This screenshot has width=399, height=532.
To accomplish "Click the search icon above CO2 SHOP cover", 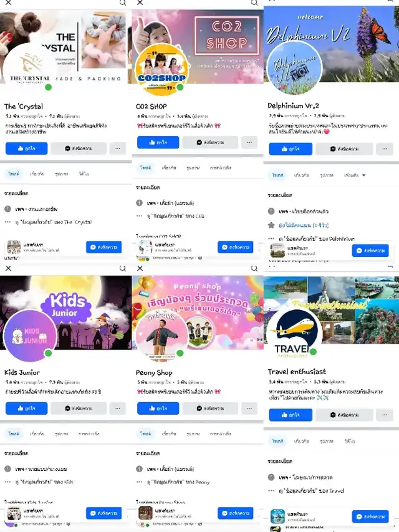I will tap(254, 2).
